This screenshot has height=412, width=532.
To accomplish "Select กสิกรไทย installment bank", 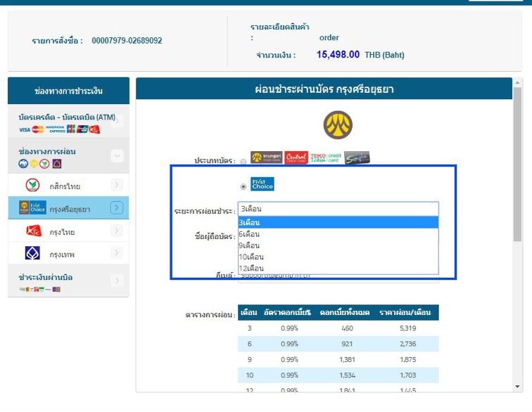I will tap(68, 185).
